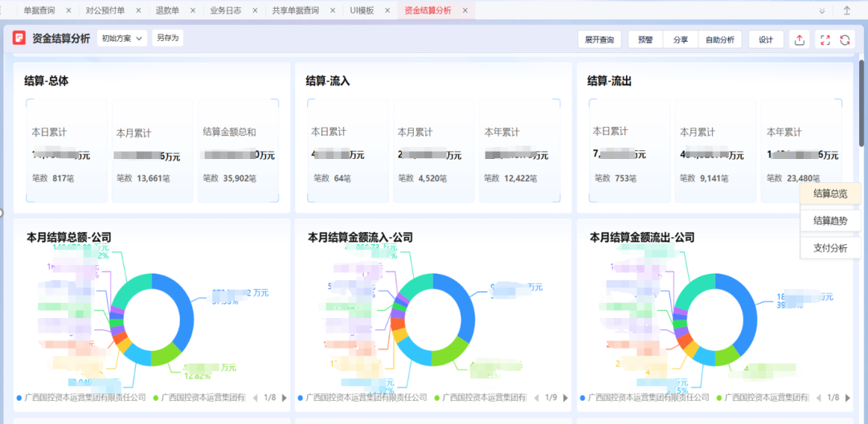Click 笔数 13,661笔 under 结算-总体
Viewport: 868px width, 424px height.
pyautogui.click(x=143, y=178)
